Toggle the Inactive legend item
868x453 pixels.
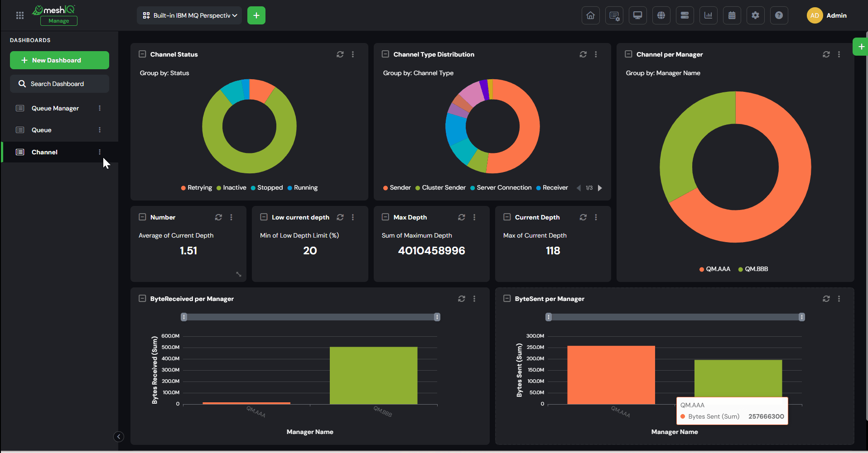click(x=231, y=188)
